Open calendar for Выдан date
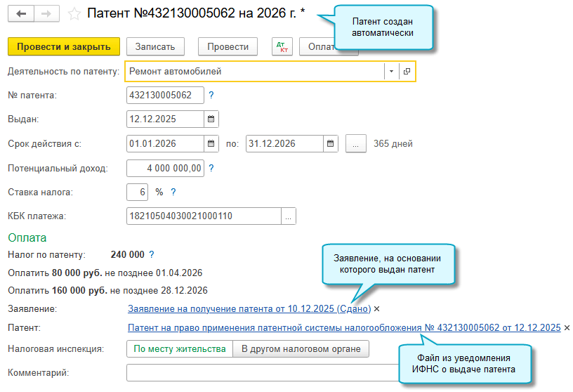Viewport: 573px width, 392px height. pyautogui.click(x=211, y=119)
